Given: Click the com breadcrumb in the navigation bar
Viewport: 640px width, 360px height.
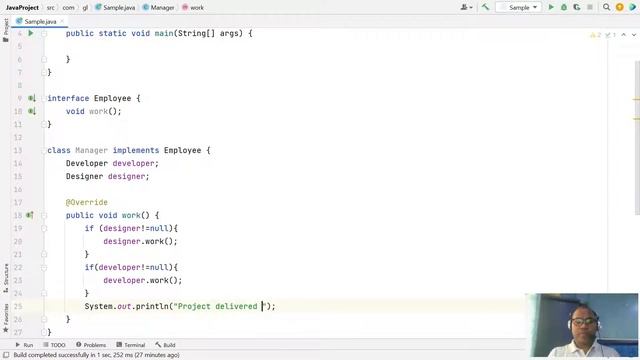Looking at the screenshot, I should (x=68, y=7).
